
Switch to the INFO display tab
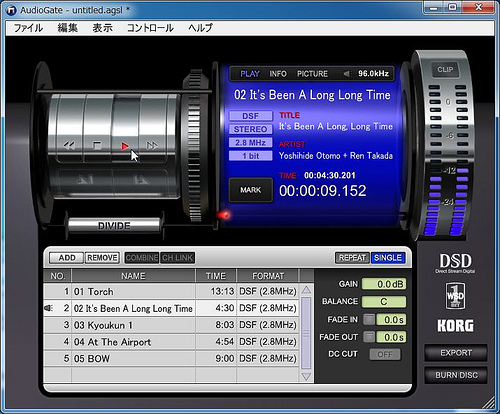pyautogui.click(x=278, y=74)
